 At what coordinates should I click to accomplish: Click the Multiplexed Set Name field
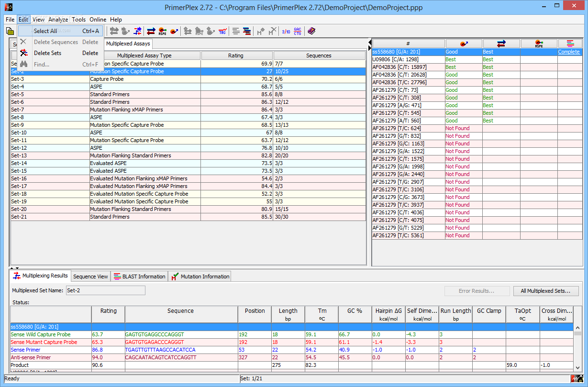coord(105,290)
